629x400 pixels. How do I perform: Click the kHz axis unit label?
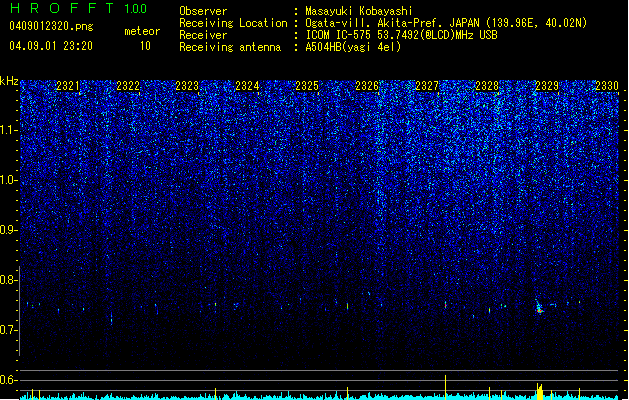point(9,81)
